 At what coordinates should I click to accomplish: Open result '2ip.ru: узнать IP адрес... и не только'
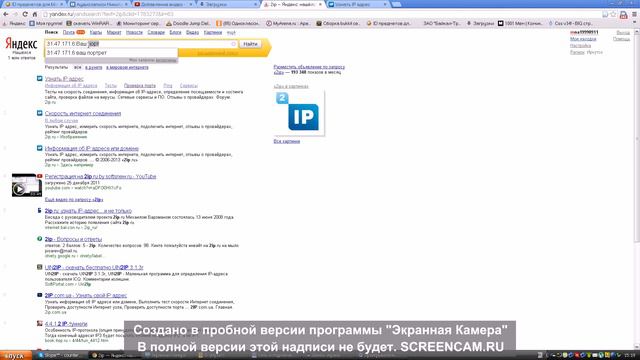pyautogui.click(x=88, y=211)
